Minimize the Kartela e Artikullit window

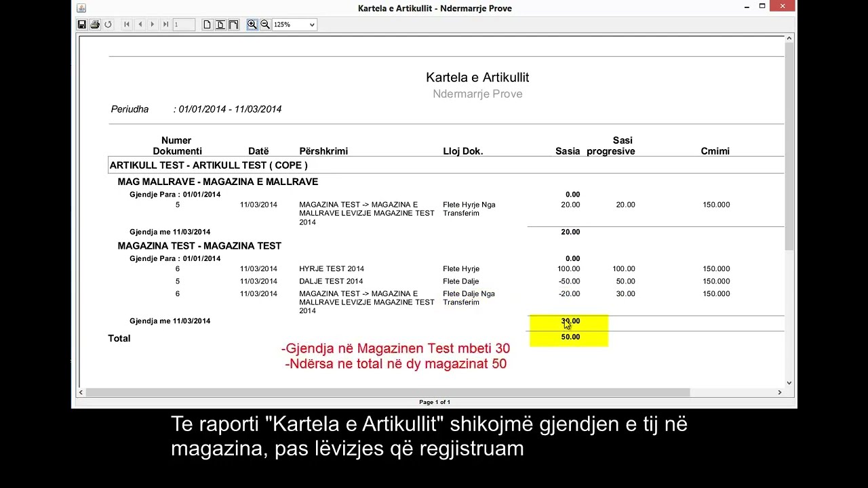click(747, 7)
